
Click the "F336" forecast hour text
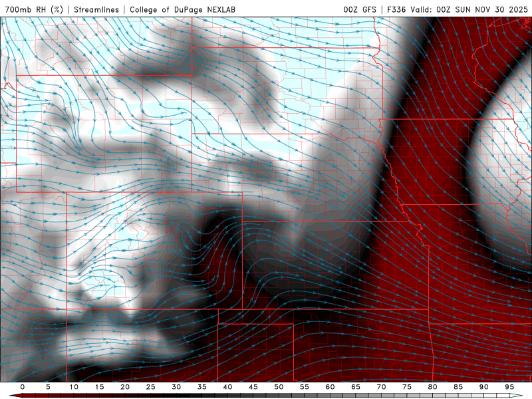click(x=396, y=9)
